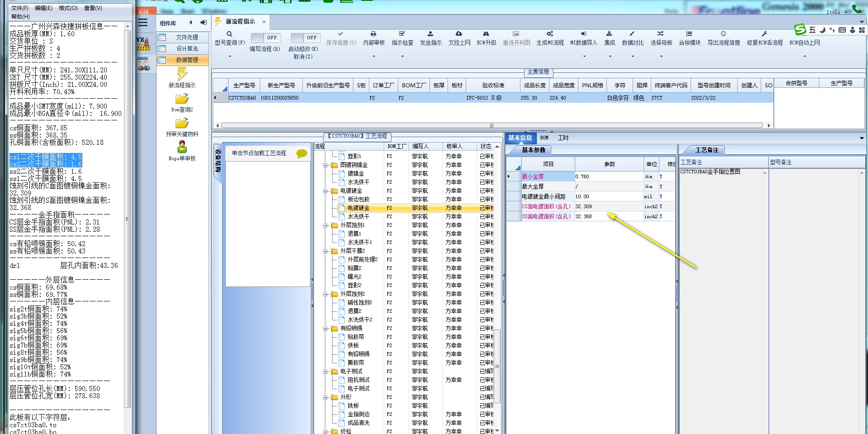Viewport: 868px width, 434px height.
Task: Open the hamburger menu in the sidebar
Action: (x=143, y=23)
